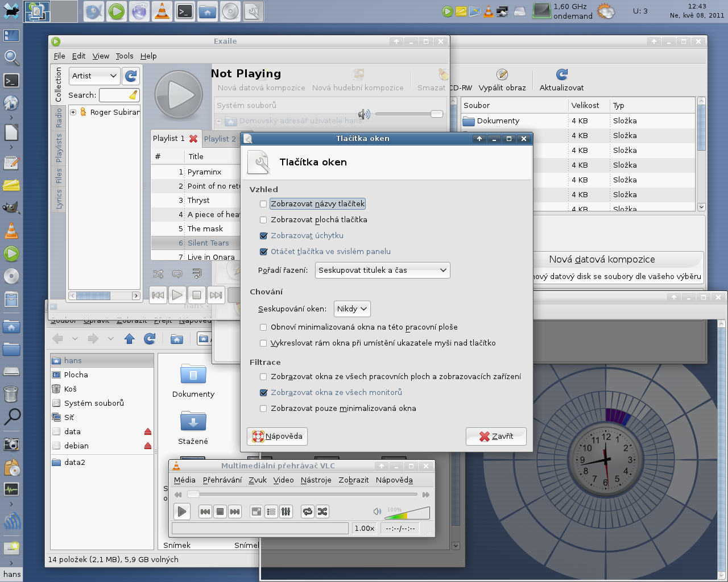Open VLC Nástroje menu

click(x=316, y=480)
